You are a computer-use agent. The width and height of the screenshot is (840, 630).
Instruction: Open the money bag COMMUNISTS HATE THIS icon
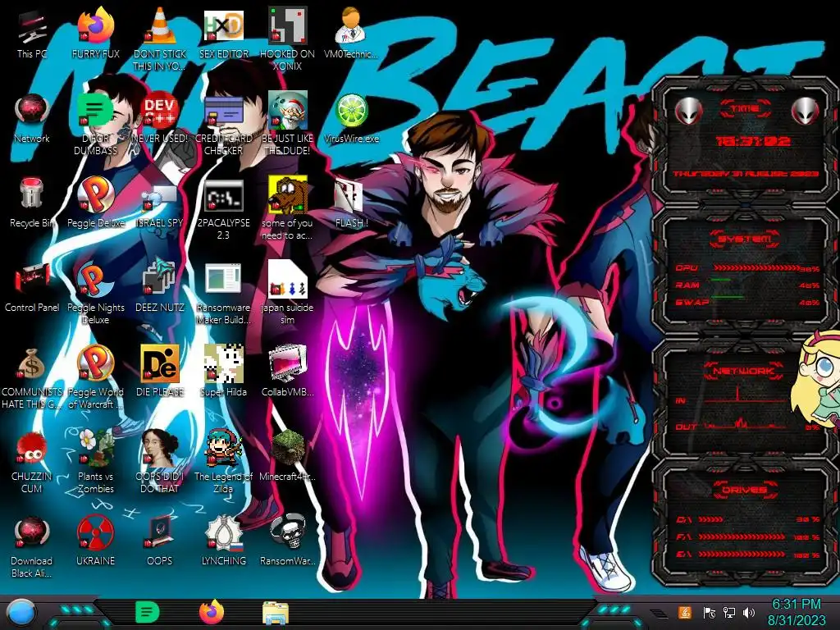coord(32,377)
